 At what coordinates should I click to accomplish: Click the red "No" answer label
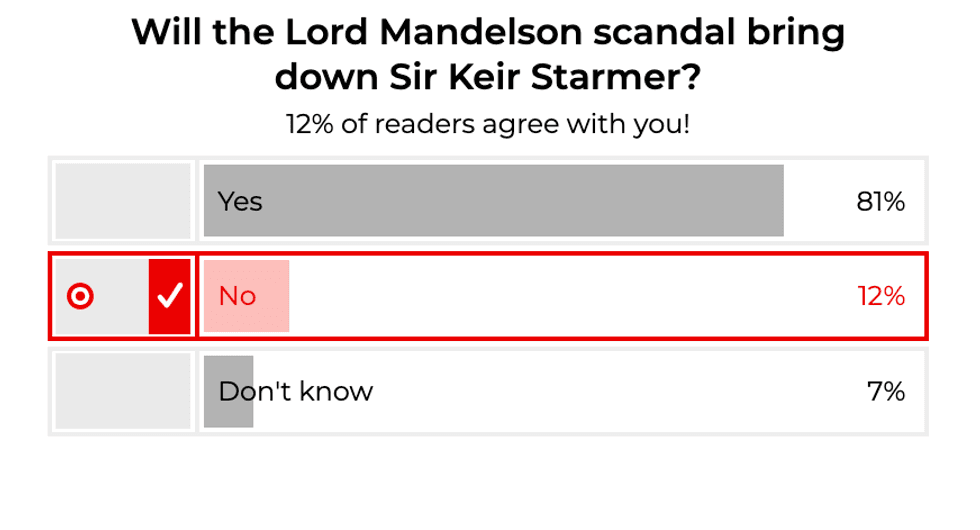click(x=237, y=296)
